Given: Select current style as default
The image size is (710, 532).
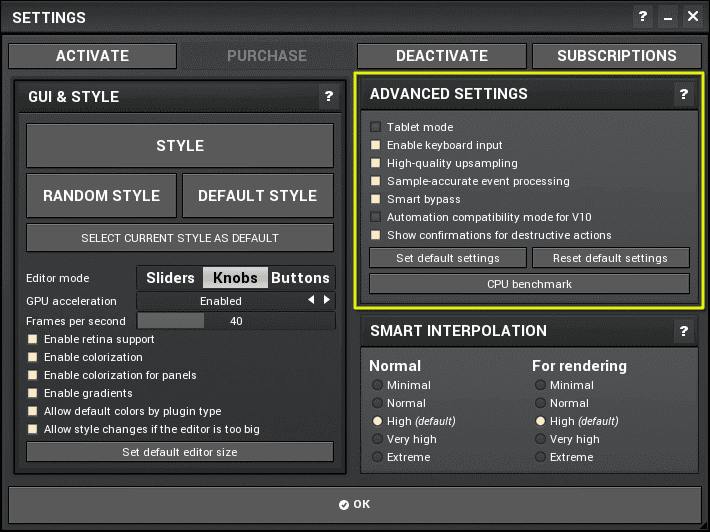Looking at the screenshot, I should click(180, 238).
